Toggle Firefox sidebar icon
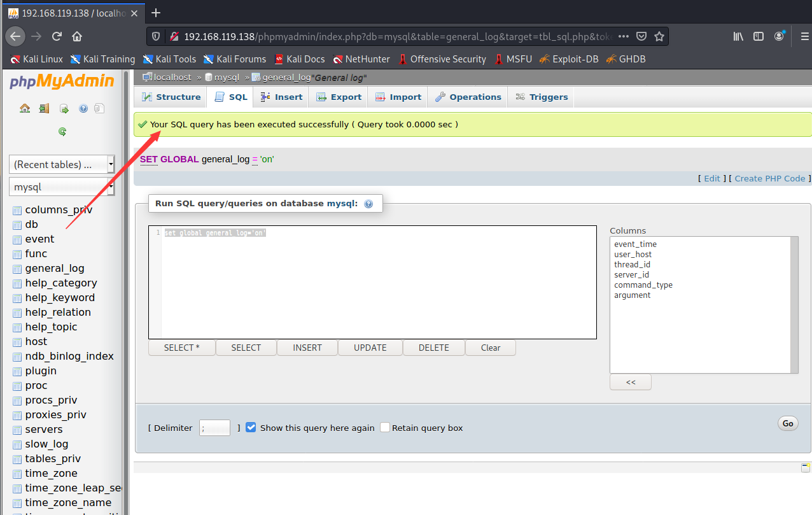The height and width of the screenshot is (515, 812). click(x=759, y=36)
